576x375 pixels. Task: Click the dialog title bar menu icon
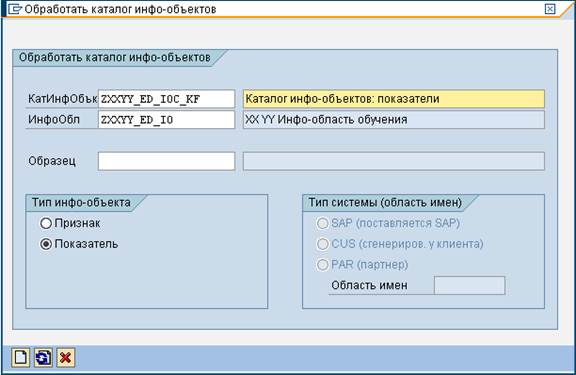pyautogui.click(x=15, y=8)
